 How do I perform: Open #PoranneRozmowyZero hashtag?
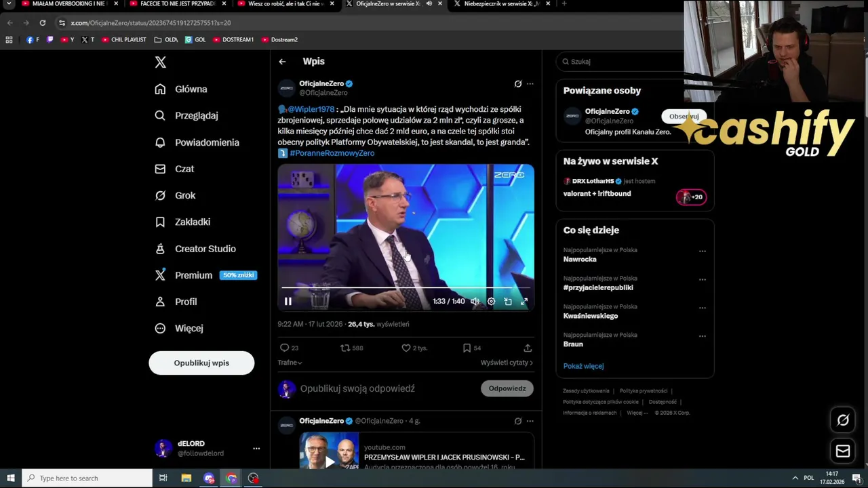[x=332, y=153]
